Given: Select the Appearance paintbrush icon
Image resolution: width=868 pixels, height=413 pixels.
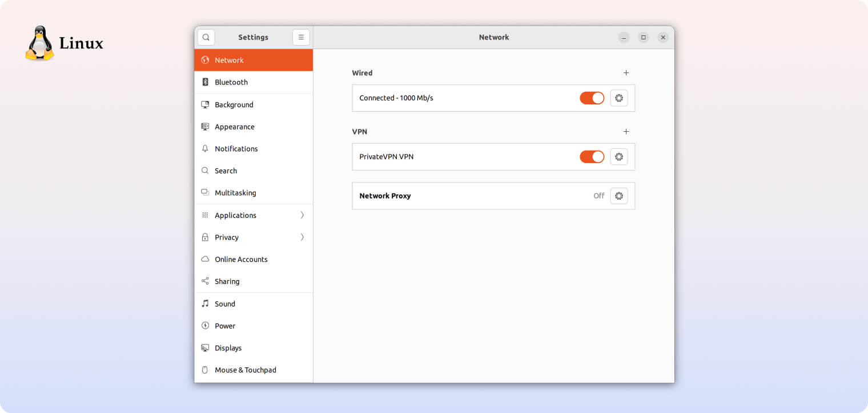Looking at the screenshot, I should [x=206, y=127].
